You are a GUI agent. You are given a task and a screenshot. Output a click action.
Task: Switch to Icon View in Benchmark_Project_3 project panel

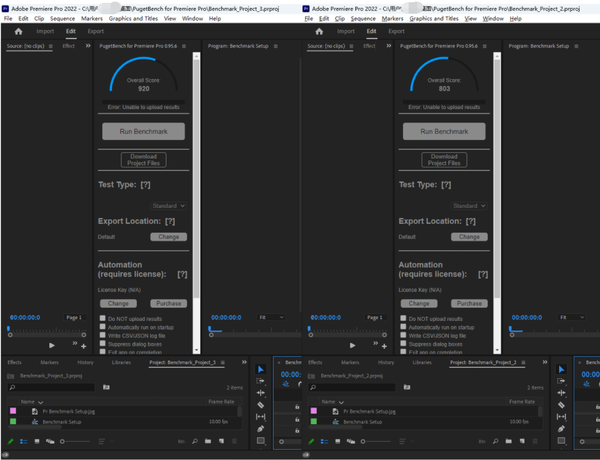(x=37, y=441)
